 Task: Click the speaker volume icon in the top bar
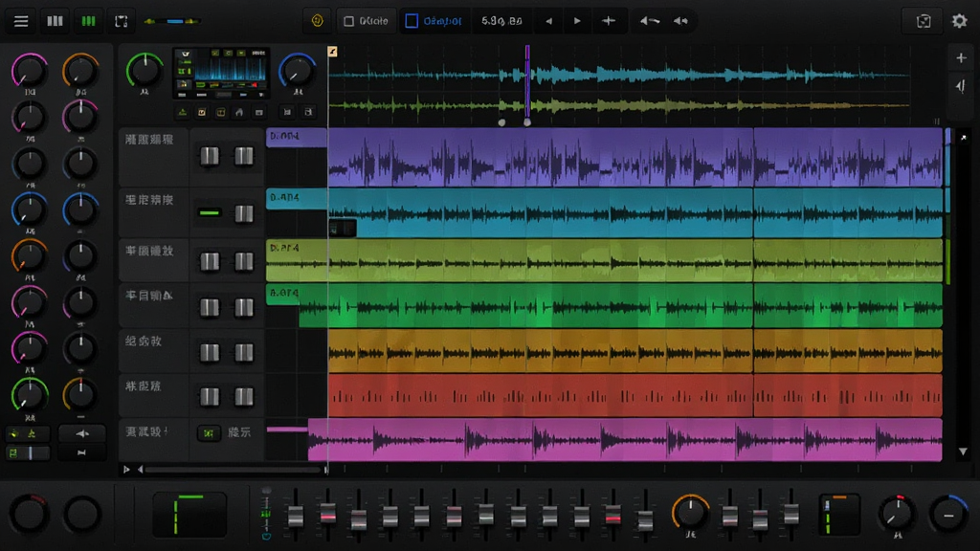(680, 21)
